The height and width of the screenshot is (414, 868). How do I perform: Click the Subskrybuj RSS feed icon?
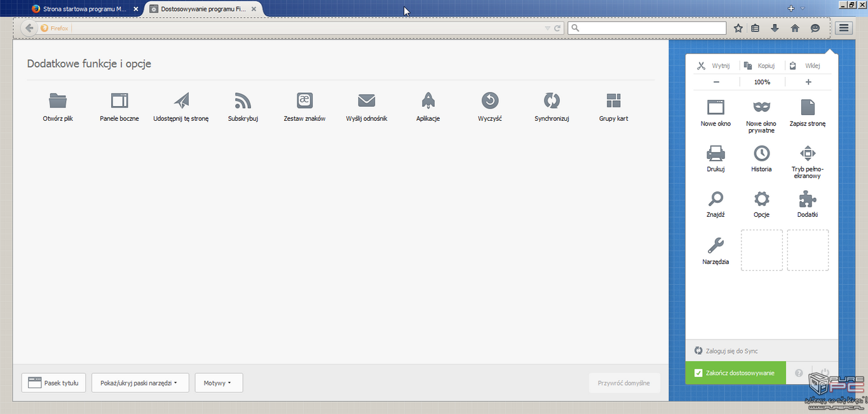pyautogui.click(x=243, y=100)
